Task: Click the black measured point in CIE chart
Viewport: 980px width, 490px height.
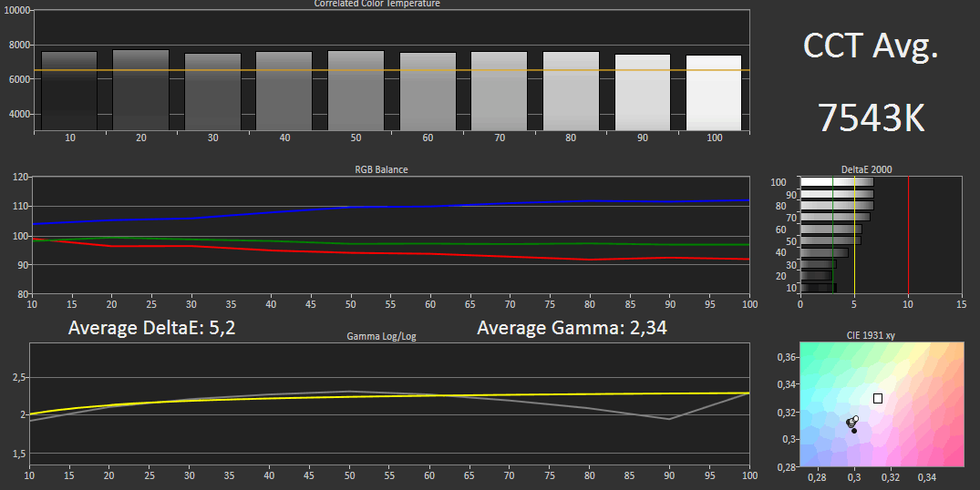Action: click(854, 431)
